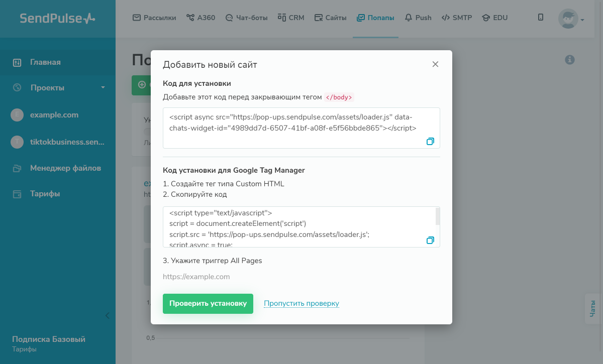This screenshot has height=364, width=603.
Task: Copy the body installation code snippet
Action: click(430, 142)
